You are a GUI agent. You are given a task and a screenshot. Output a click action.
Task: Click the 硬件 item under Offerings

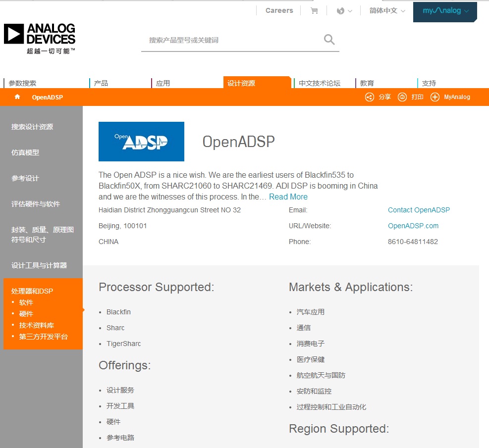(x=113, y=422)
